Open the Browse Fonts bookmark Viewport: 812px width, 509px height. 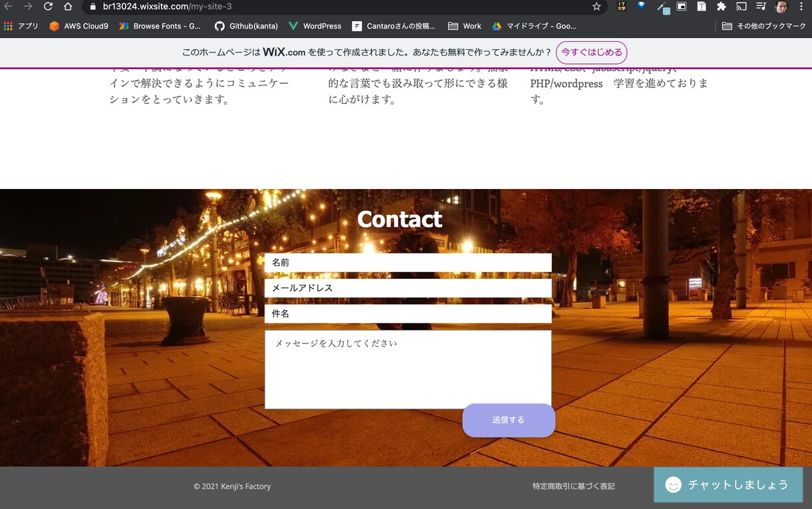pyautogui.click(x=160, y=26)
